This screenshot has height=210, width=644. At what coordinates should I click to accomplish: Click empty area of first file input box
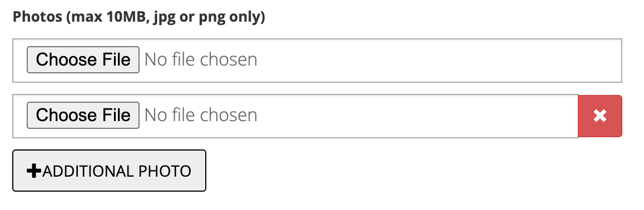pos(439,61)
